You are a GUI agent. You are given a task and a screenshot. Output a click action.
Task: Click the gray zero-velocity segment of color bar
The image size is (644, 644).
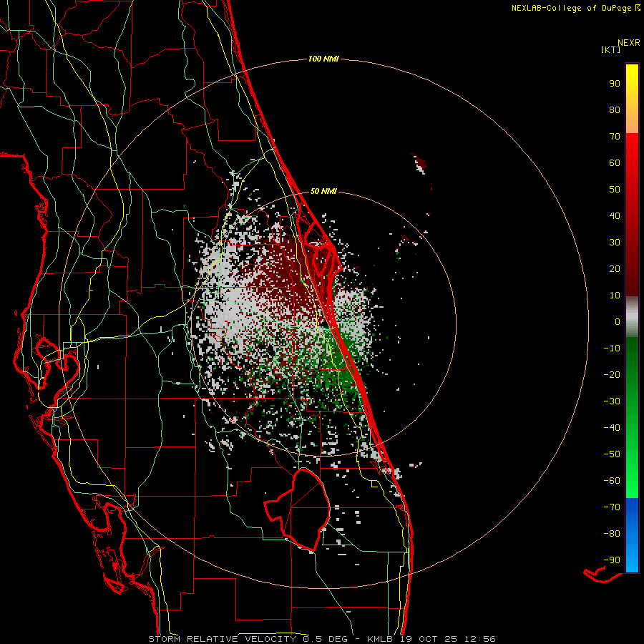click(632, 317)
